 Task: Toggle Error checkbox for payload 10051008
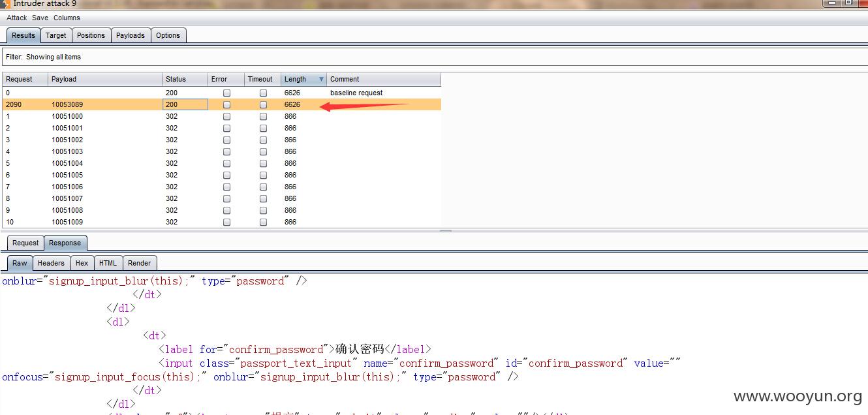click(226, 210)
